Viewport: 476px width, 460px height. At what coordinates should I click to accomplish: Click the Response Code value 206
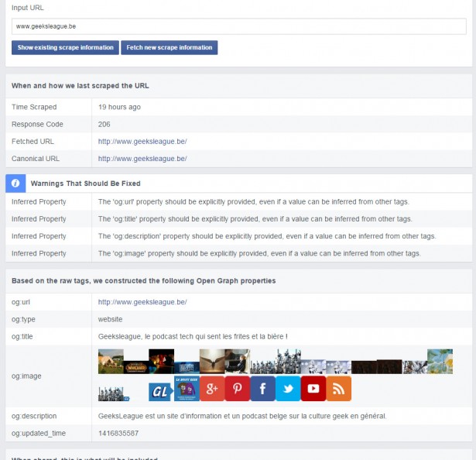(x=104, y=125)
